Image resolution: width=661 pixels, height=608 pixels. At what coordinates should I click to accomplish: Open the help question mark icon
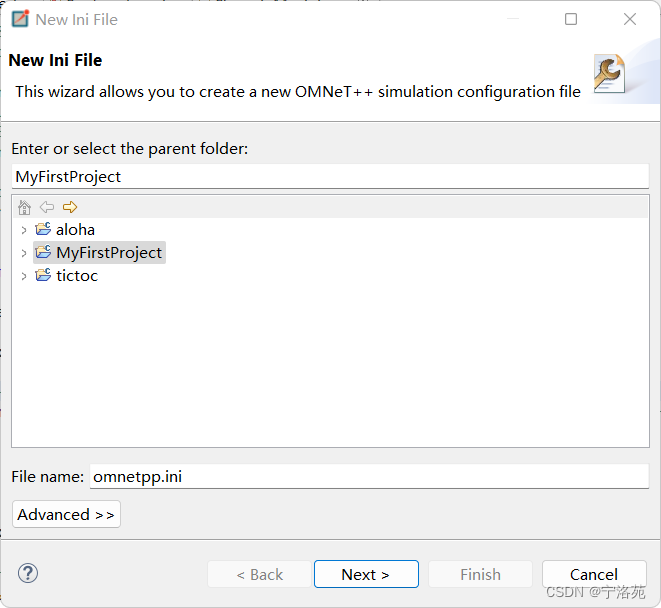(28, 573)
